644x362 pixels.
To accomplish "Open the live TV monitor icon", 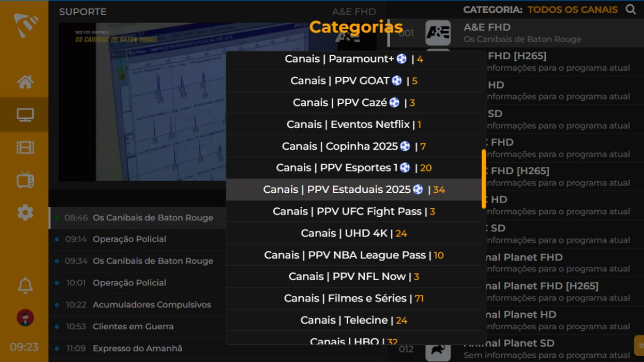I will pos(25,115).
